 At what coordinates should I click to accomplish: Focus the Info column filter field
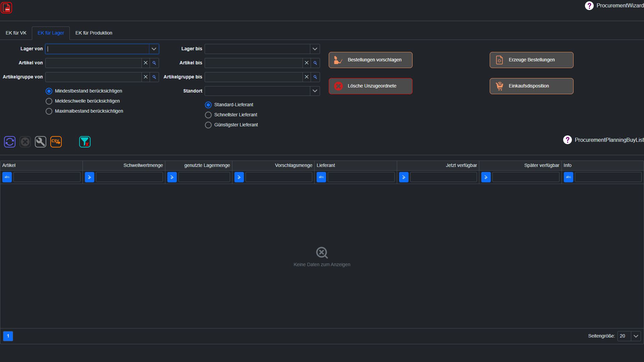pos(608,177)
